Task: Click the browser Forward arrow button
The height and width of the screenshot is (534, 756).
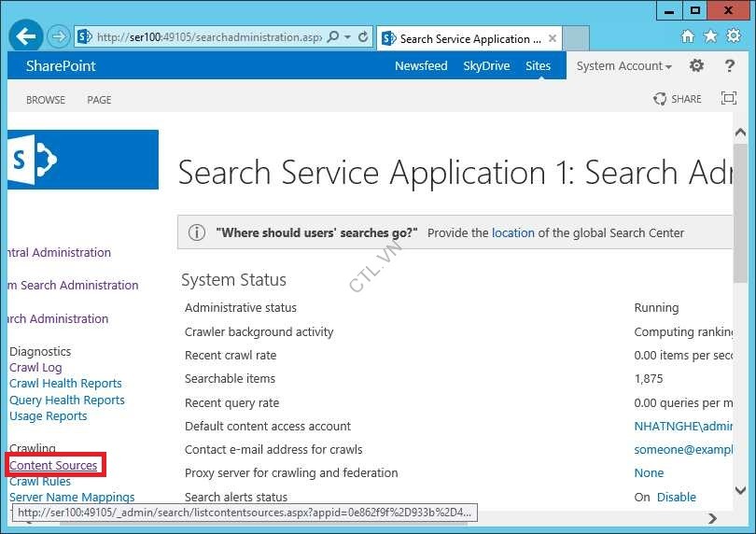Action: click(x=59, y=36)
